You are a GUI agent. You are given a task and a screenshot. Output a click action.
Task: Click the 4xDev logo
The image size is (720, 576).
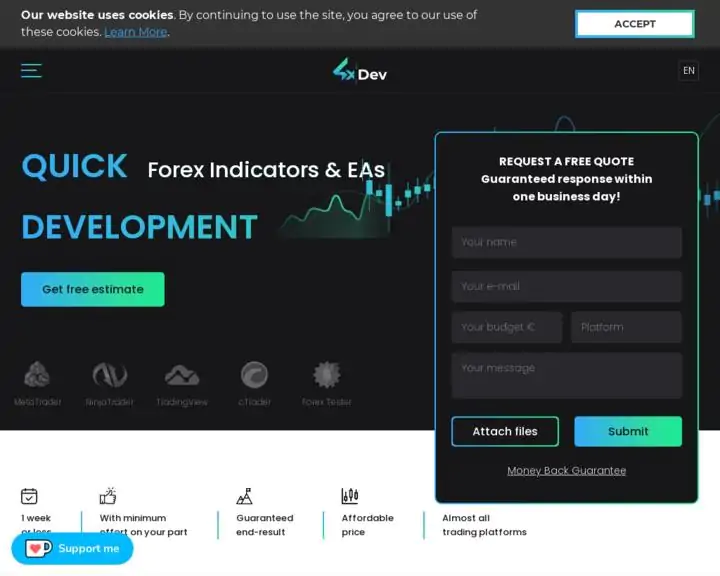point(359,71)
